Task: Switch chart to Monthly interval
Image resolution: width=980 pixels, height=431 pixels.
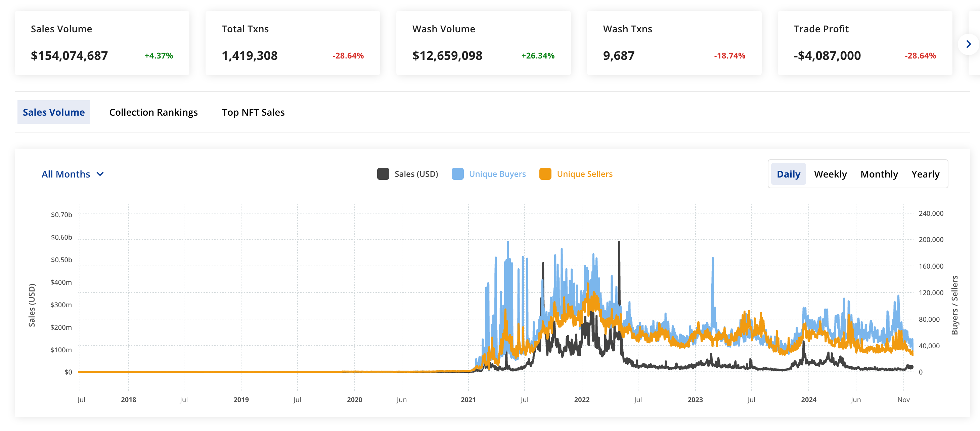Action: point(879,174)
